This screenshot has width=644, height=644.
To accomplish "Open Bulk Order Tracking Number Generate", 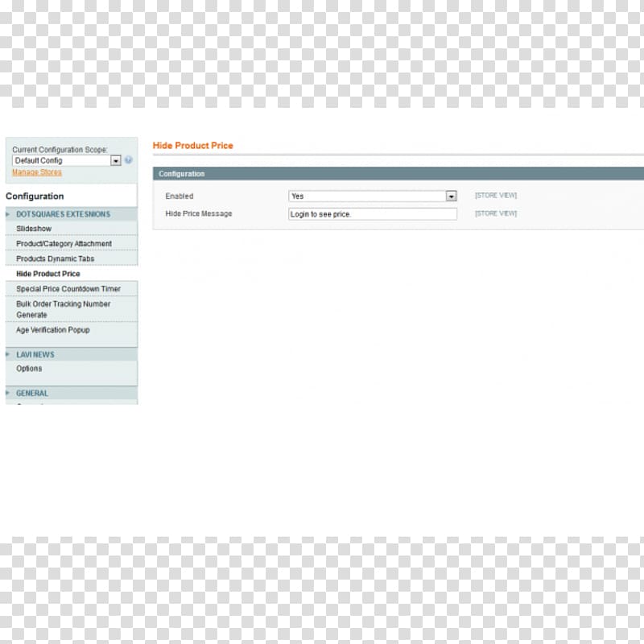I will coord(72,309).
